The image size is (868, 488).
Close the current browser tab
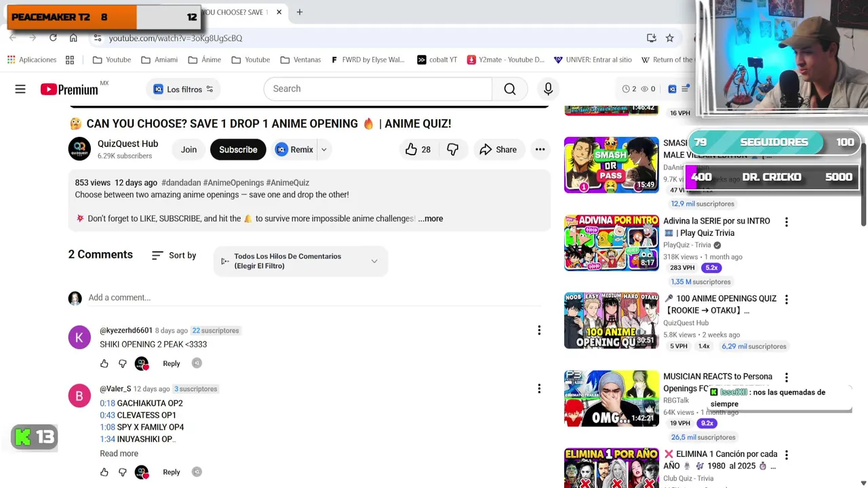coord(279,12)
